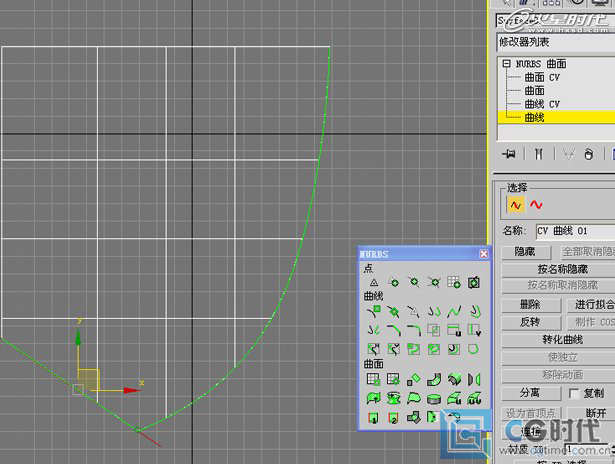Toggle the 复制 checkbox
This screenshot has width=615, height=464.
[x=574, y=393]
